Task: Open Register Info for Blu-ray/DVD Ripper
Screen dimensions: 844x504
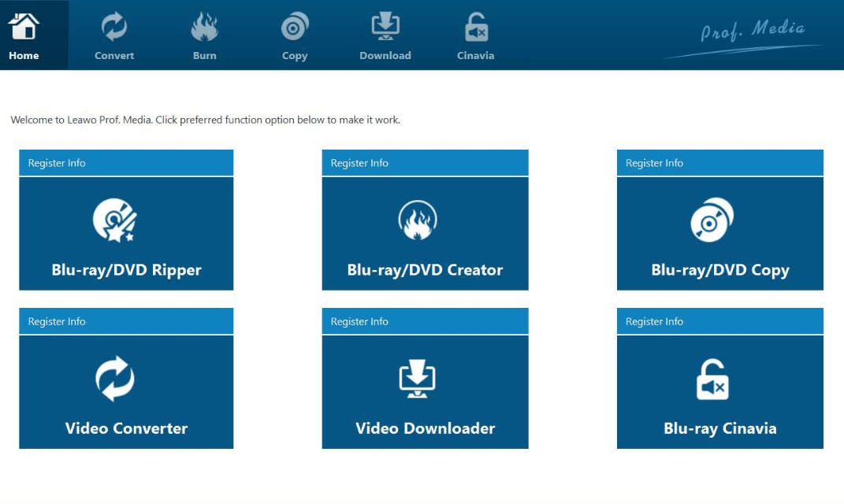Action: point(127,163)
